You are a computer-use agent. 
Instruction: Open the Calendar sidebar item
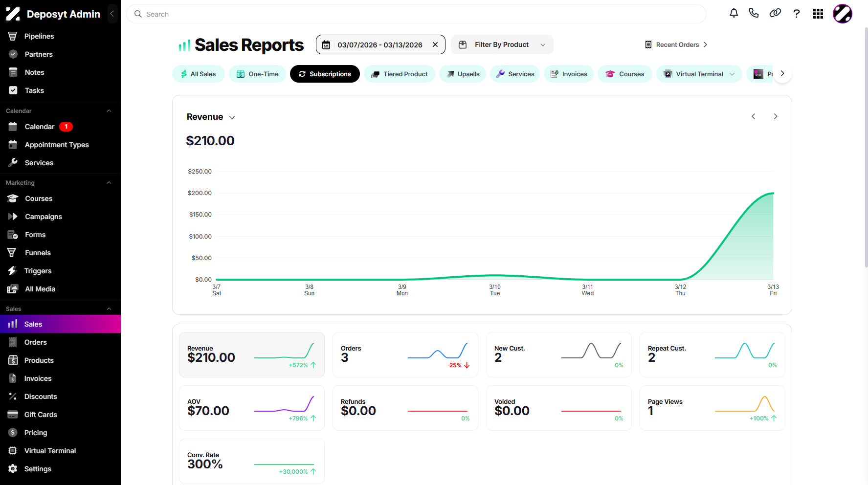pos(60,127)
